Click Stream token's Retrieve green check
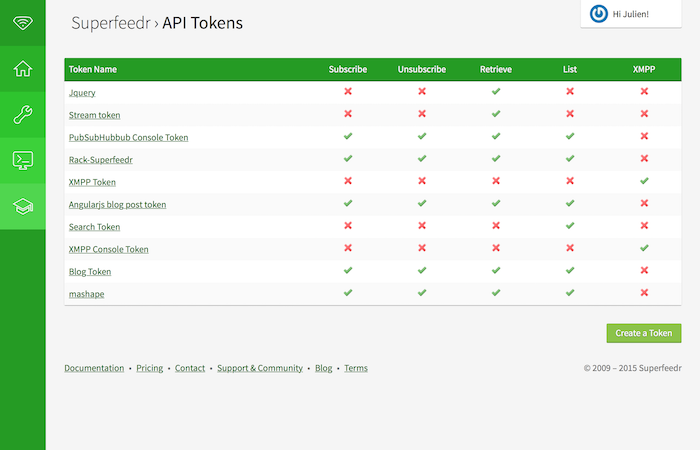 (496, 114)
